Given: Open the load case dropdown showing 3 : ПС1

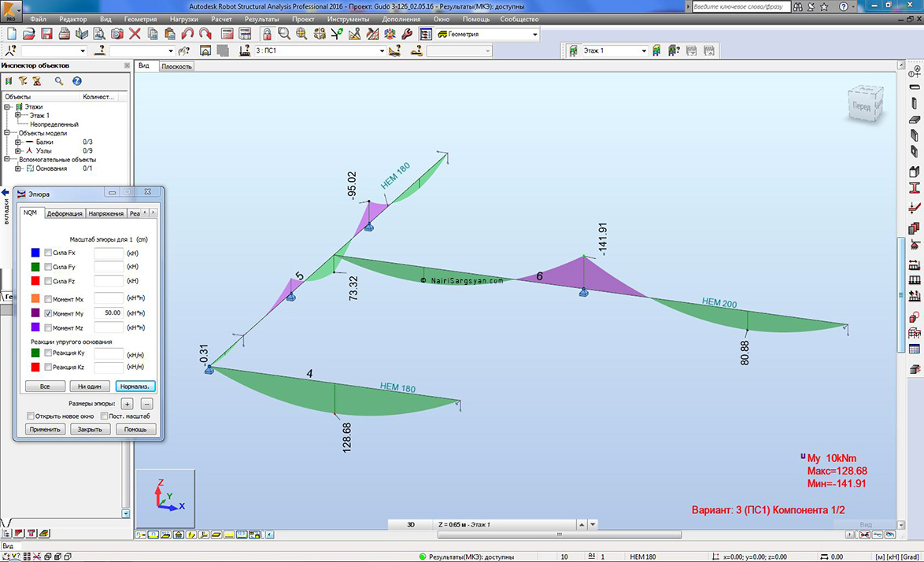Looking at the screenshot, I should (381, 50).
